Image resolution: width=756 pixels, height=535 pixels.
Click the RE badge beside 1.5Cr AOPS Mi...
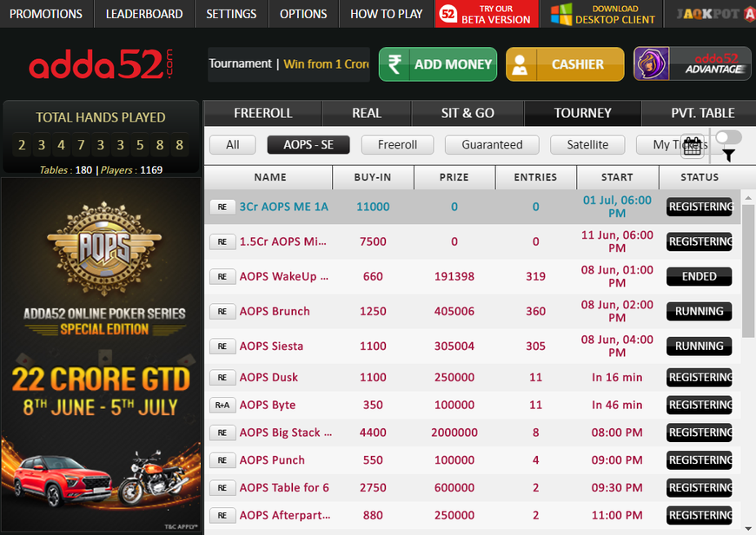(x=222, y=241)
